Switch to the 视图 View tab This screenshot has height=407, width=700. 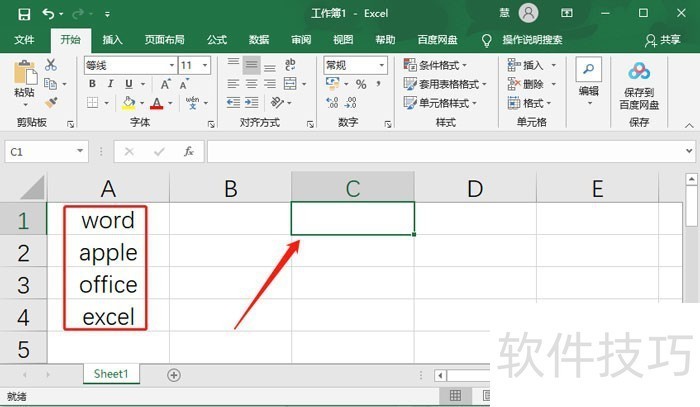coord(343,40)
